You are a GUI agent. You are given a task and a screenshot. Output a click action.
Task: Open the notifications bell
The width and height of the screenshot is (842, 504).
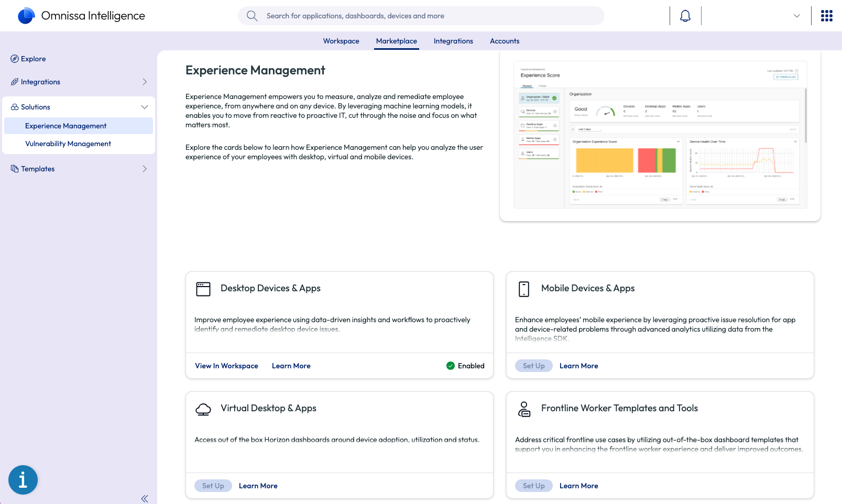tap(685, 16)
